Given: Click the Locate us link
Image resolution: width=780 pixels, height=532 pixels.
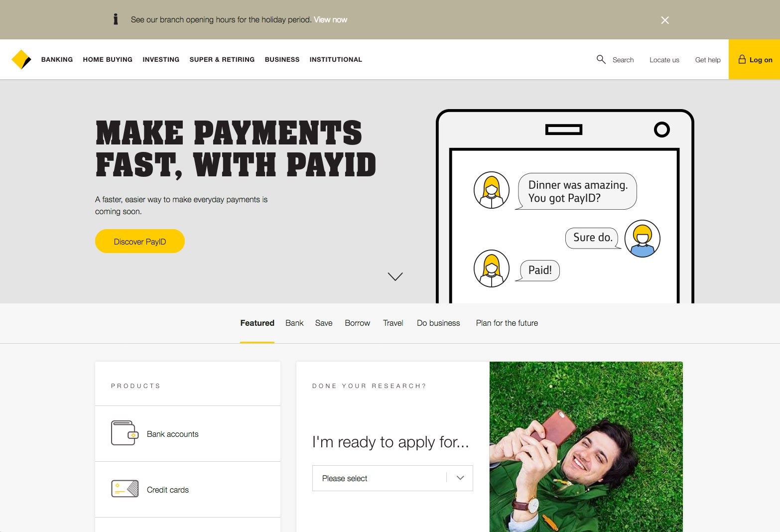Looking at the screenshot, I should [x=664, y=60].
